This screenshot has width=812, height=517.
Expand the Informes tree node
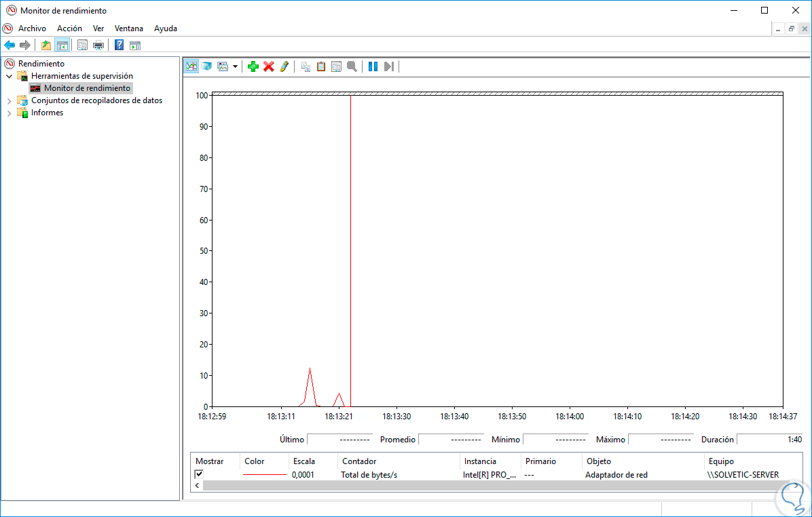point(10,113)
